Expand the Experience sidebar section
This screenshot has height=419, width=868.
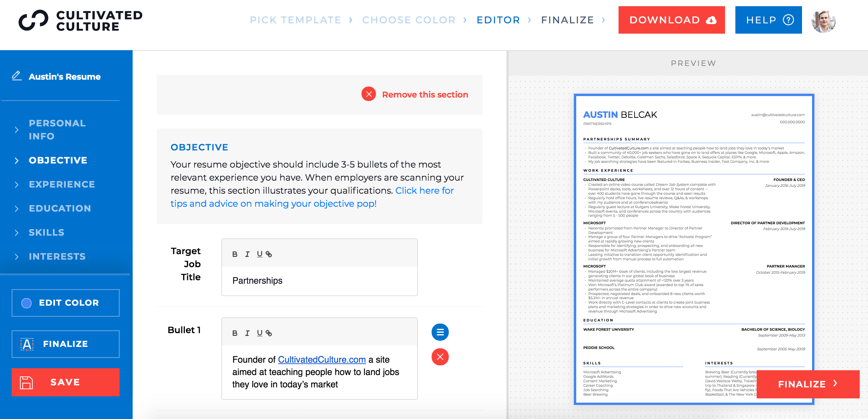pos(62,184)
